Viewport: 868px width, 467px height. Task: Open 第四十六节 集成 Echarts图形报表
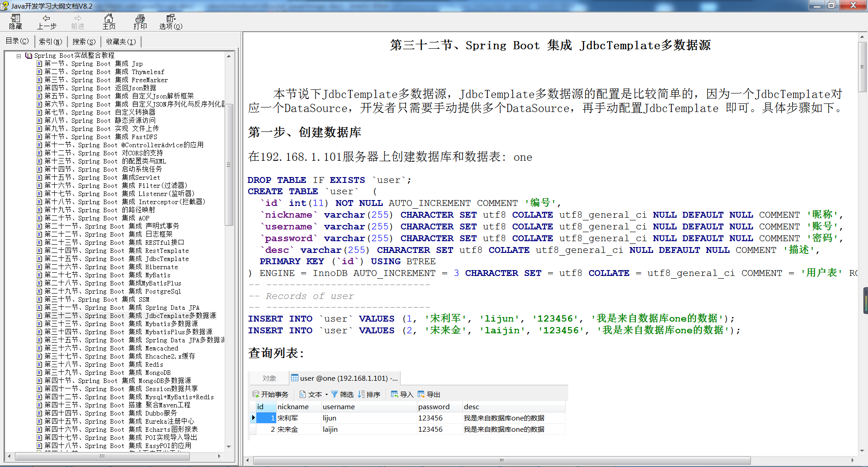121,430
